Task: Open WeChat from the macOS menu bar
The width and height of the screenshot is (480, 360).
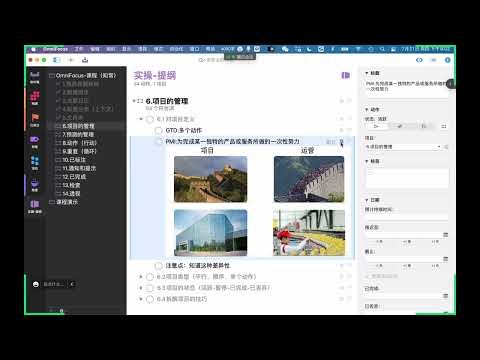Action: pyautogui.click(x=285, y=49)
